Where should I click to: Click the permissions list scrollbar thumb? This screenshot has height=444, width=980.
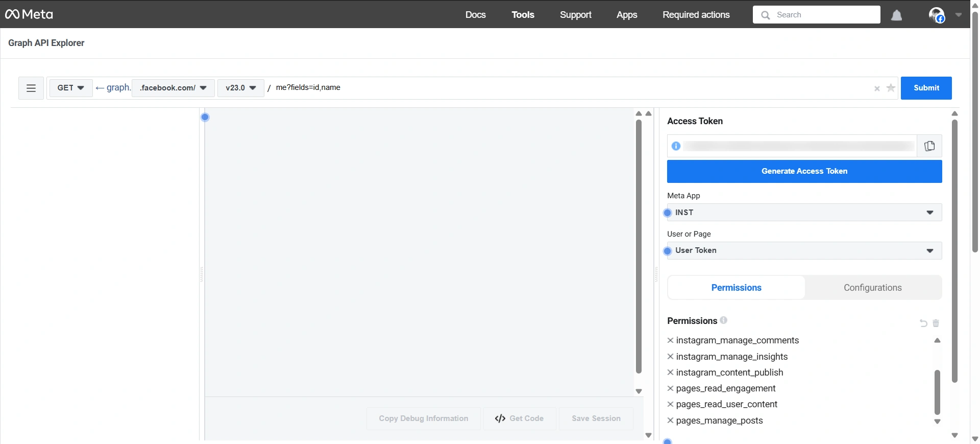tap(937, 392)
